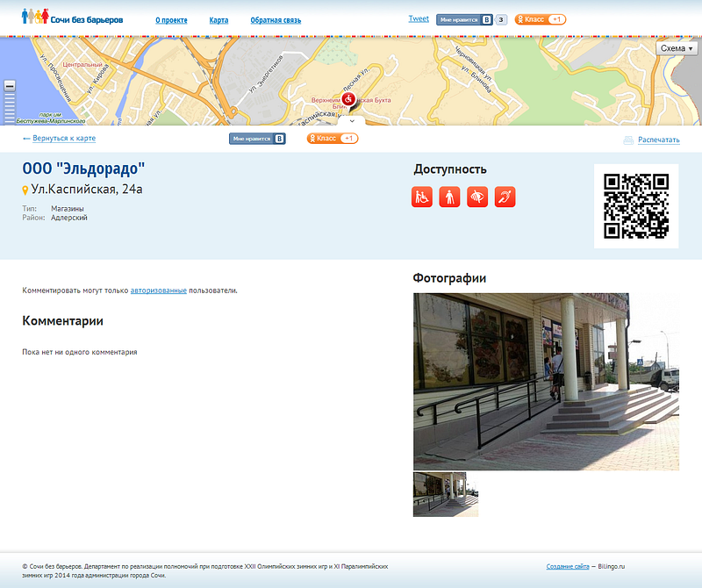Viewport: 702px width, 588px height.
Task: Adjust the map zoom slider track
Action: pos(10,107)
